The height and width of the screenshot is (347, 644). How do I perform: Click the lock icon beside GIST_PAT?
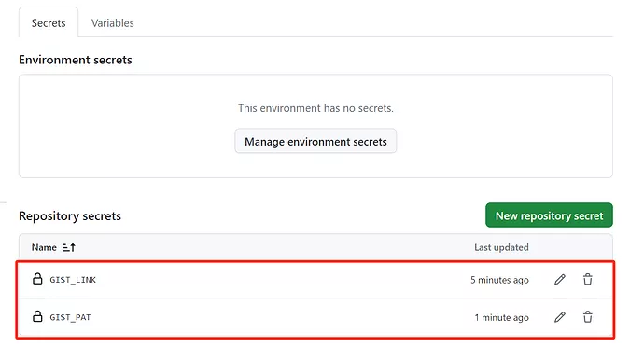point(37,316)
